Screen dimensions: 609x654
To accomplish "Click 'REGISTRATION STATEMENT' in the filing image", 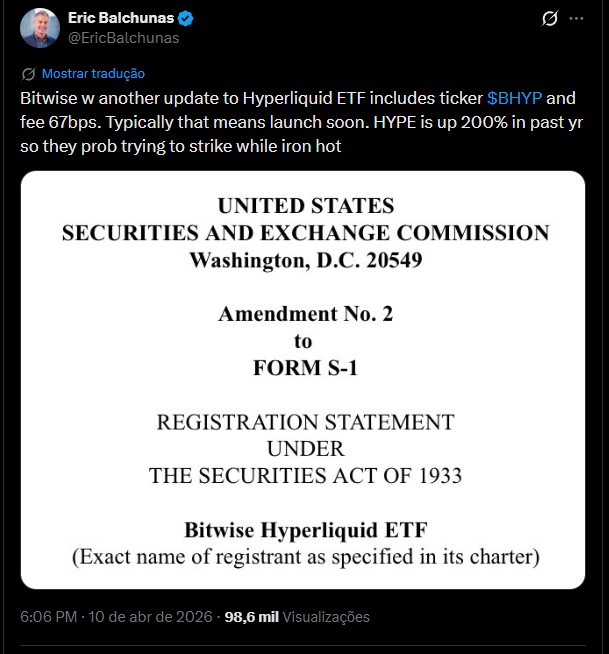I will pos(305,422).
